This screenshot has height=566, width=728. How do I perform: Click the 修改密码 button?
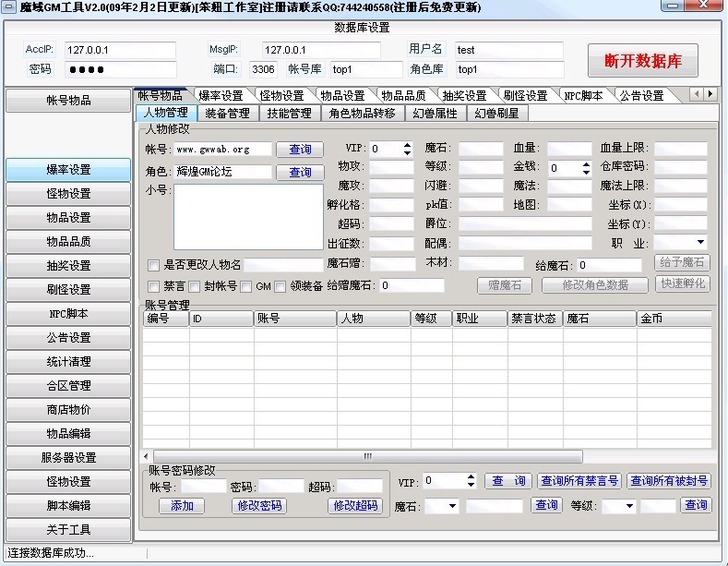(259, 506)
